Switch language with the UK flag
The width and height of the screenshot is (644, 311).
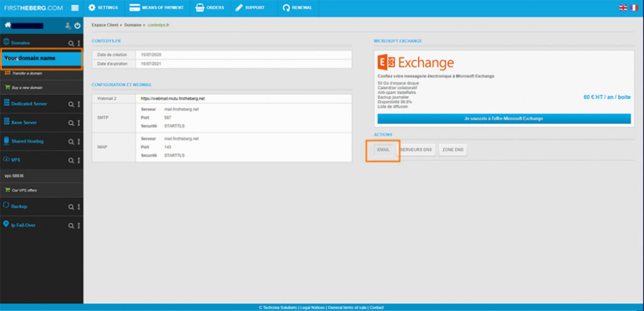click(623, 8)
